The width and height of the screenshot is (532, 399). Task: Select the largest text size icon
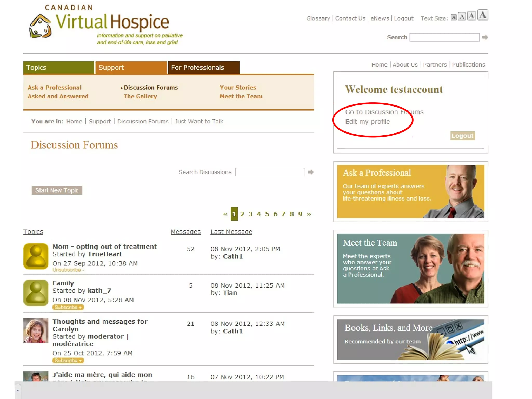click(x=483, y=15)
